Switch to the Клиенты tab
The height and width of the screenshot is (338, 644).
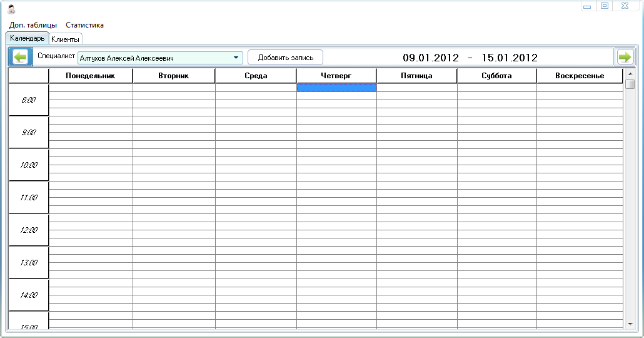(65, 39)
